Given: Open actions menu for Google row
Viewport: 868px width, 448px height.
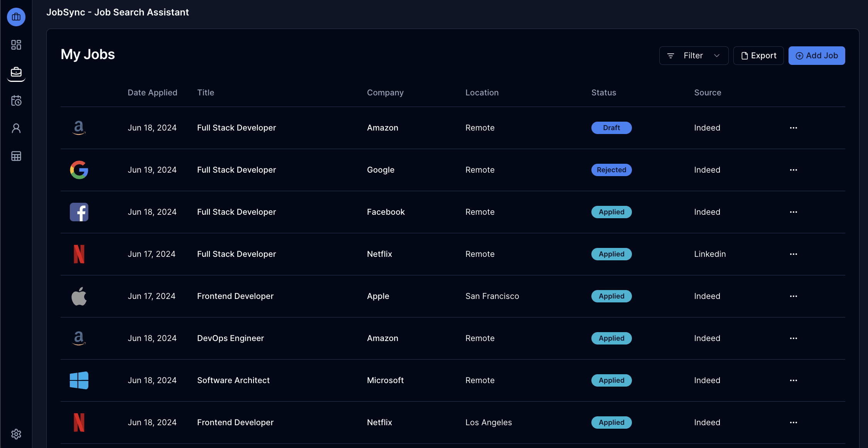Looking at the screenshot, I should pyautogui.click(x=794, y=170).
